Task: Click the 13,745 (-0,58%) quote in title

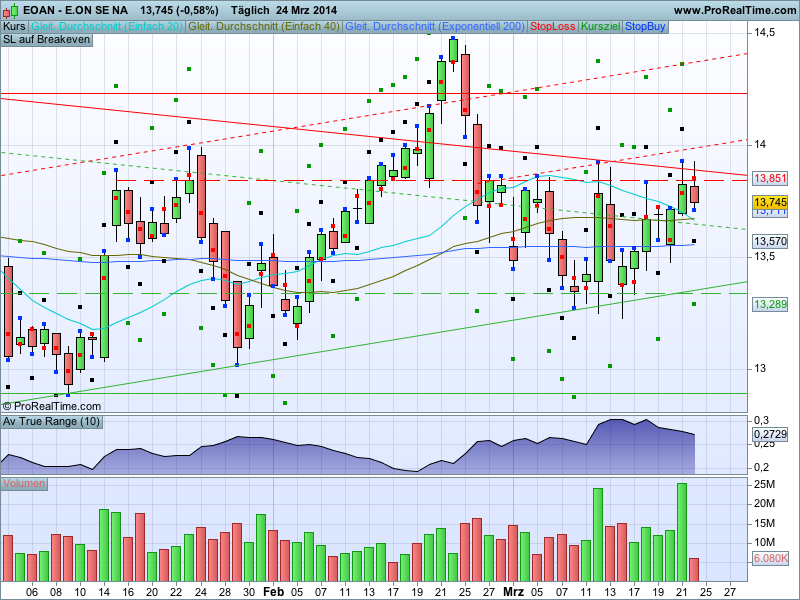Action: pyautogui.click(x=180, y=10)
